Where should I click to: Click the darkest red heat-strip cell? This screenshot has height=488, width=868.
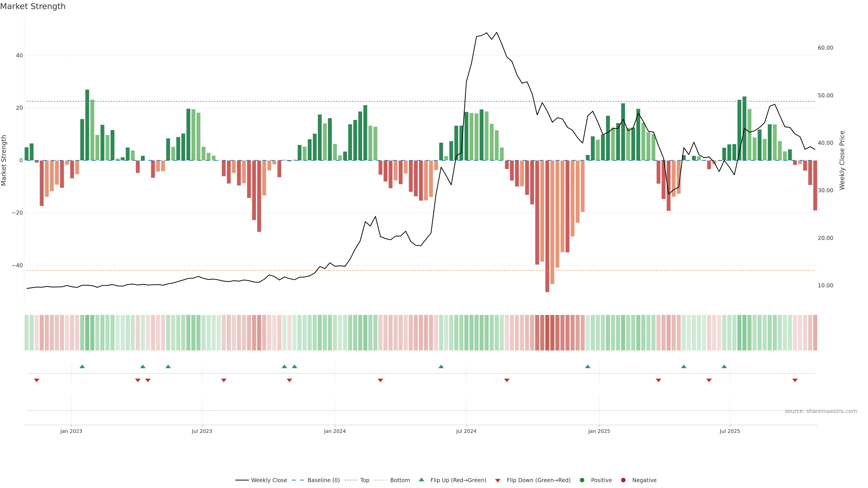pyautogui.click(x=547, y=332)
